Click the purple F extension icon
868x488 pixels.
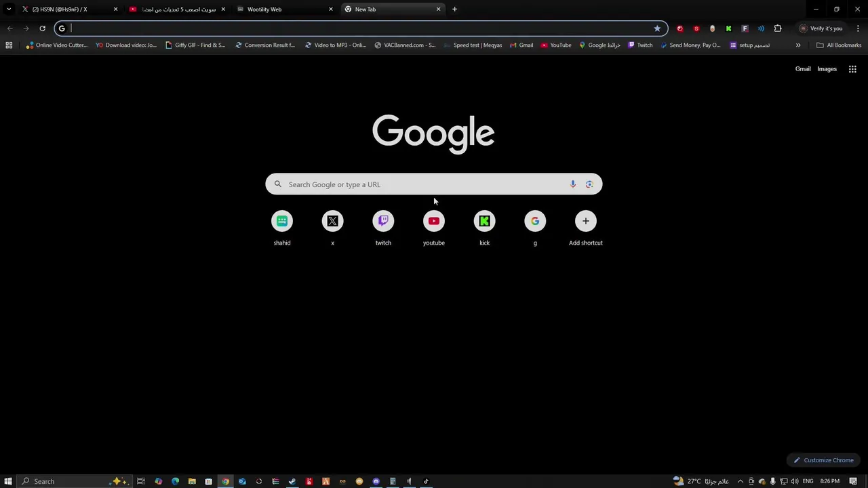745,28
